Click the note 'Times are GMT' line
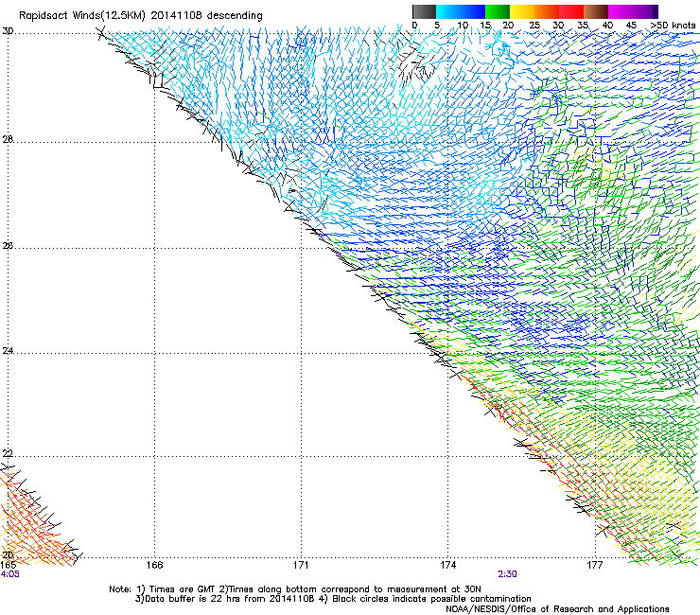Screen dimensions: 700x615 294,589
